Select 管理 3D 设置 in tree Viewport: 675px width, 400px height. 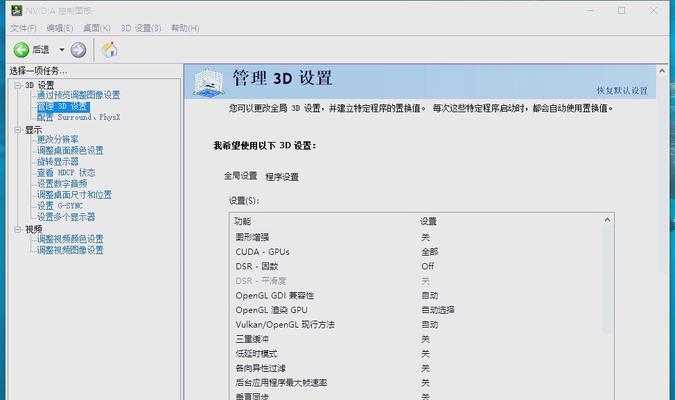[x=63, y=106]
